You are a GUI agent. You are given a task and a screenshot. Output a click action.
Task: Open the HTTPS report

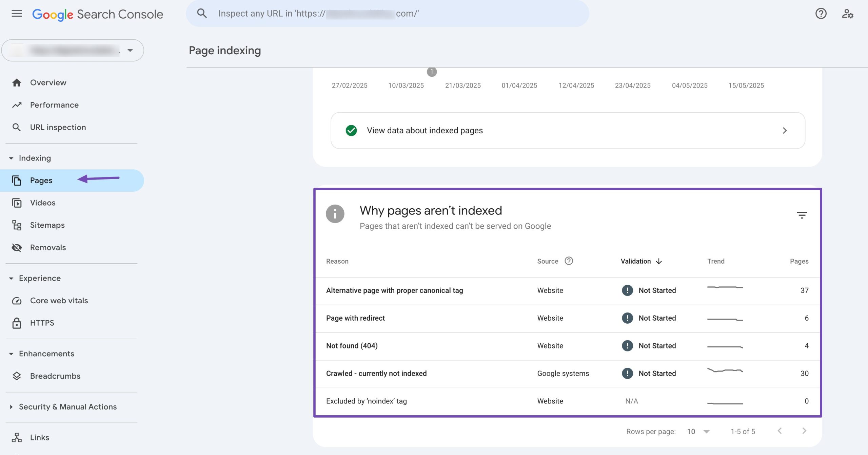[42, 323]
